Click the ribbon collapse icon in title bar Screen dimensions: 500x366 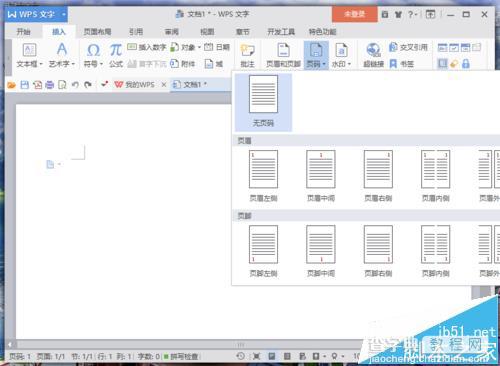[x=430, y=14]
